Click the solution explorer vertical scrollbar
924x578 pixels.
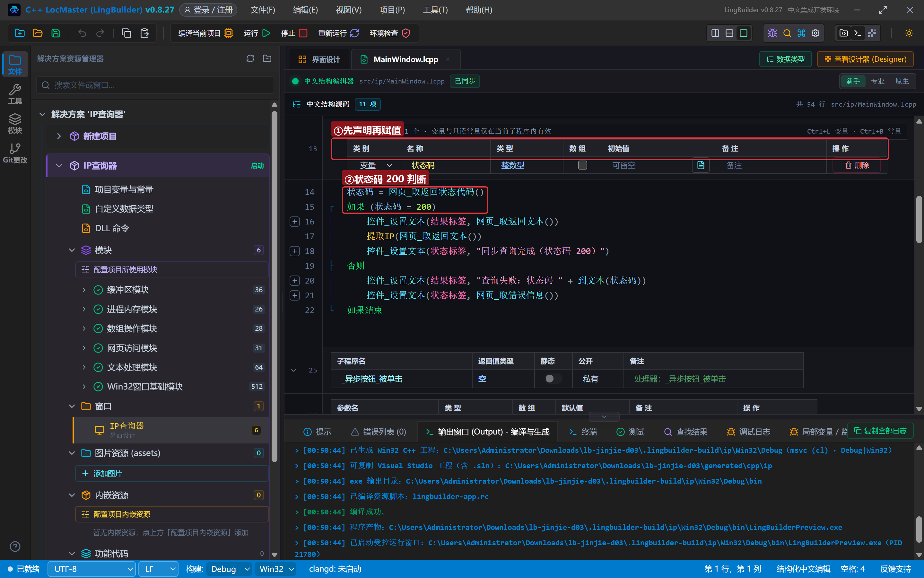(274, 287)
